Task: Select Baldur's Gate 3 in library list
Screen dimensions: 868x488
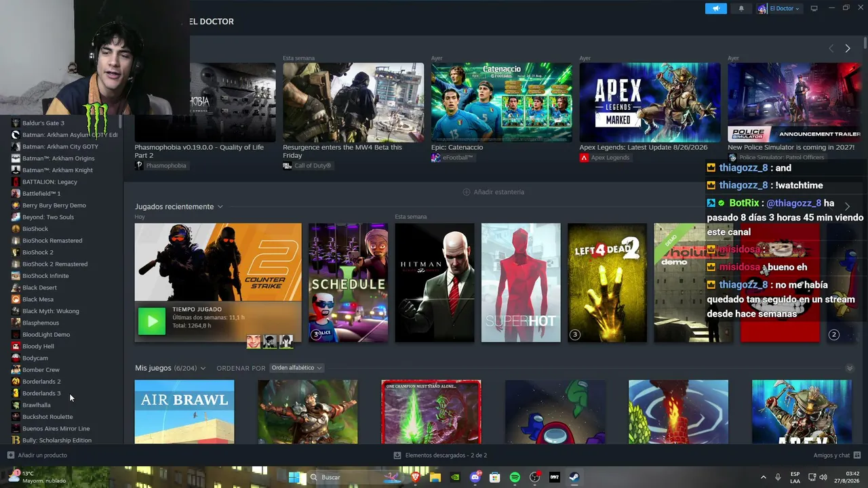Action: click(x=43, y=123)
